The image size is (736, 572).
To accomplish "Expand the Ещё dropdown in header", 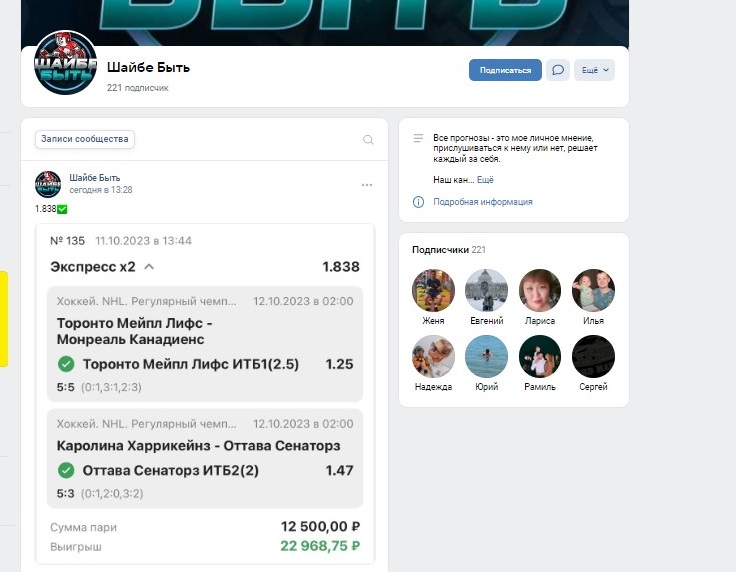I will [594, 70].
